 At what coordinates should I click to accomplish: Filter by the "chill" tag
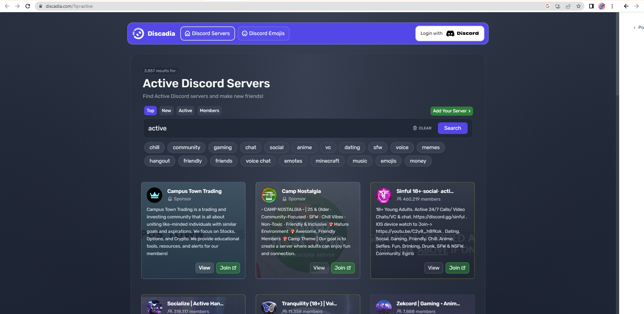point(154,147)
